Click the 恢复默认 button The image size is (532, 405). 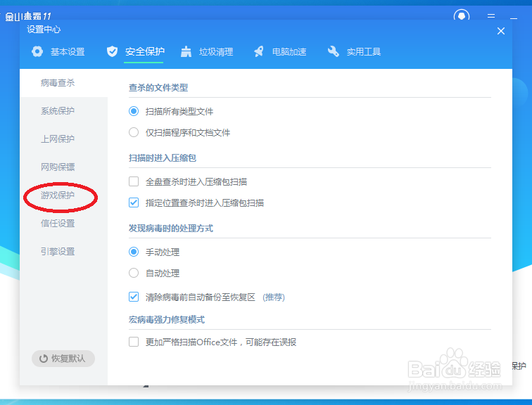[x=63, y=359]
